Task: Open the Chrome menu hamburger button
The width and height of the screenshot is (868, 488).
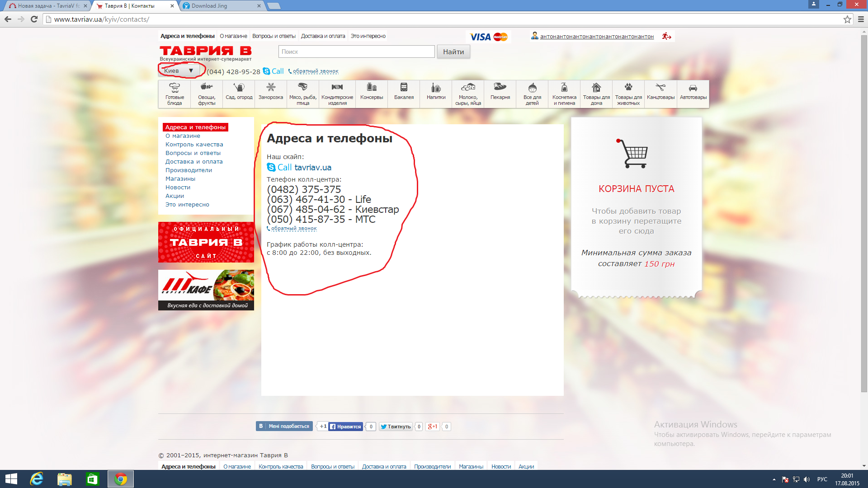Action: [861, 19]
